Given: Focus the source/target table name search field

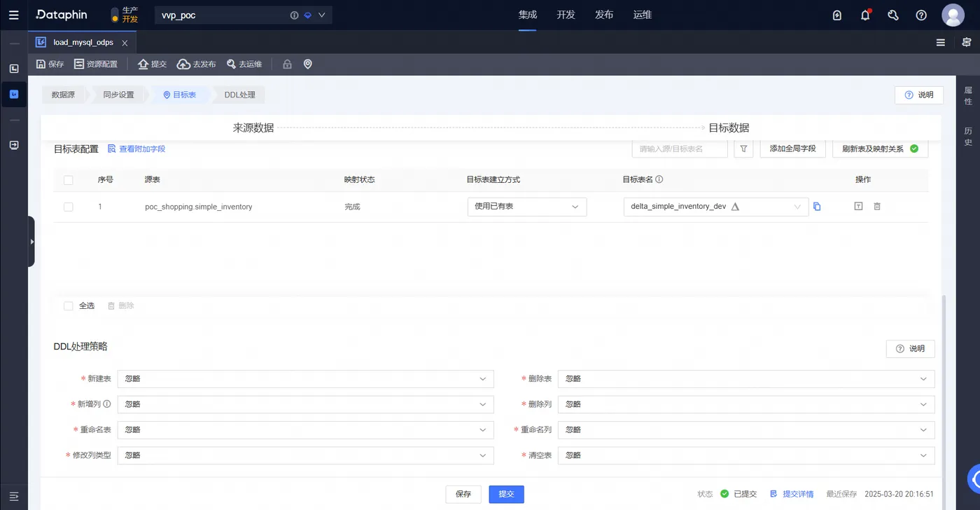Looking at the screenshot, I should click(x=680, y=149).
